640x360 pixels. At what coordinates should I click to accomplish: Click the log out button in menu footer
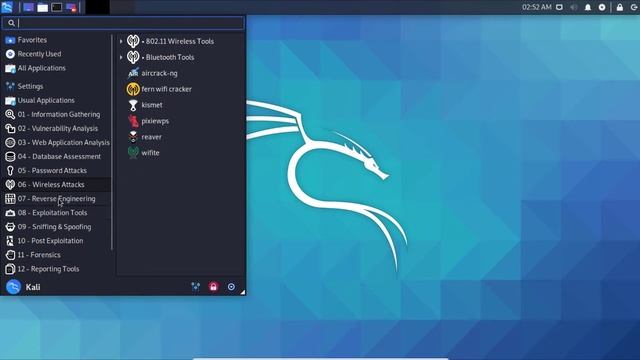tap(231, 287)
